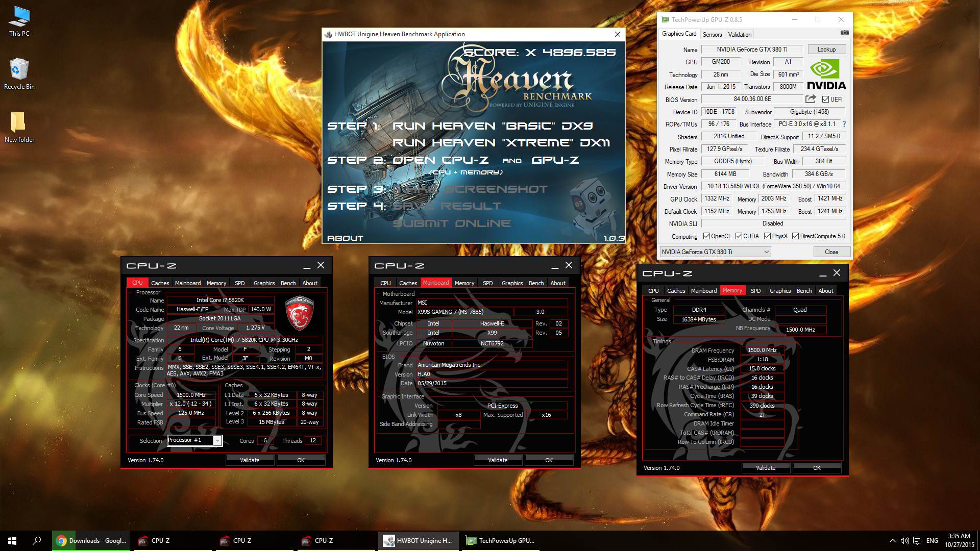Switch to the GPU-Z Validation tab

740,35
